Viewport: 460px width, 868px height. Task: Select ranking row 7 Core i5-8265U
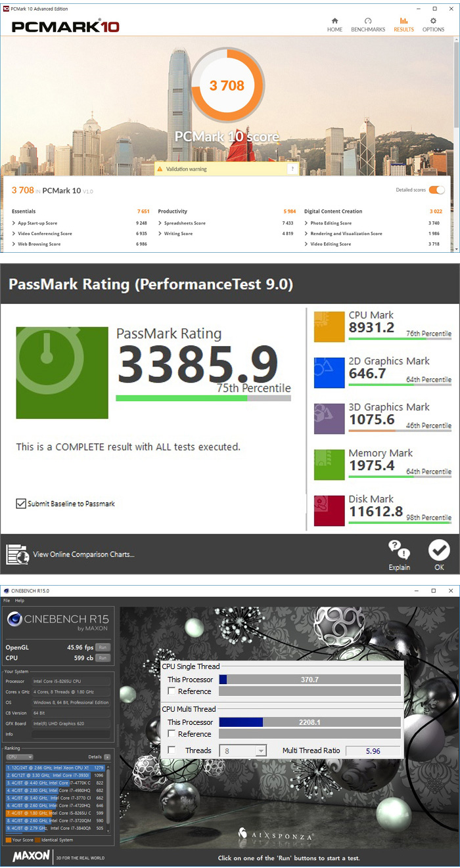(56, 812)
